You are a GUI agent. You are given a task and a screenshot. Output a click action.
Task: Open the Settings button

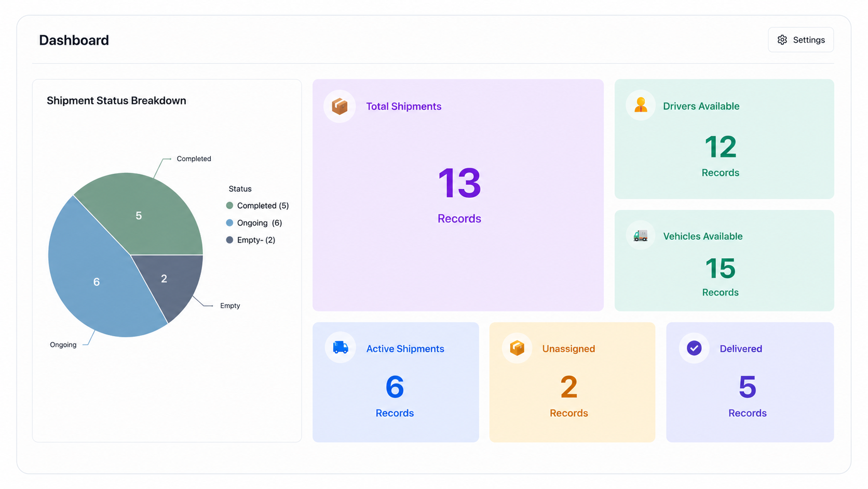click(801, 40)
